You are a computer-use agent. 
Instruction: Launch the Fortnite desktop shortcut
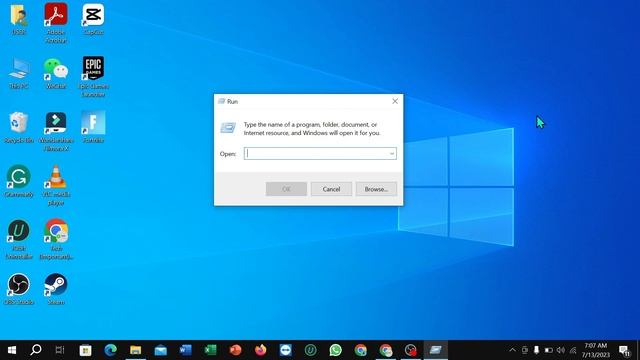tap(93, 127)
